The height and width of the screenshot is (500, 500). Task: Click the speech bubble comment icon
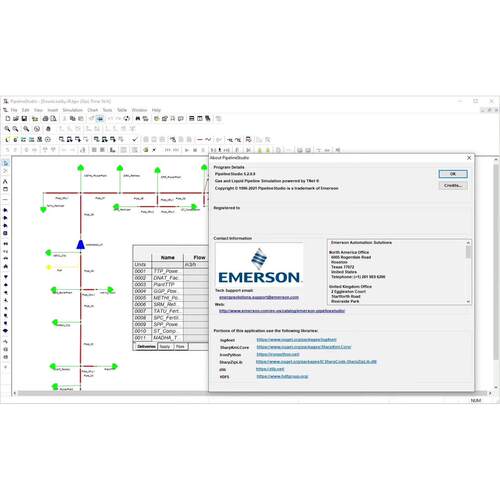coord(181,118)
